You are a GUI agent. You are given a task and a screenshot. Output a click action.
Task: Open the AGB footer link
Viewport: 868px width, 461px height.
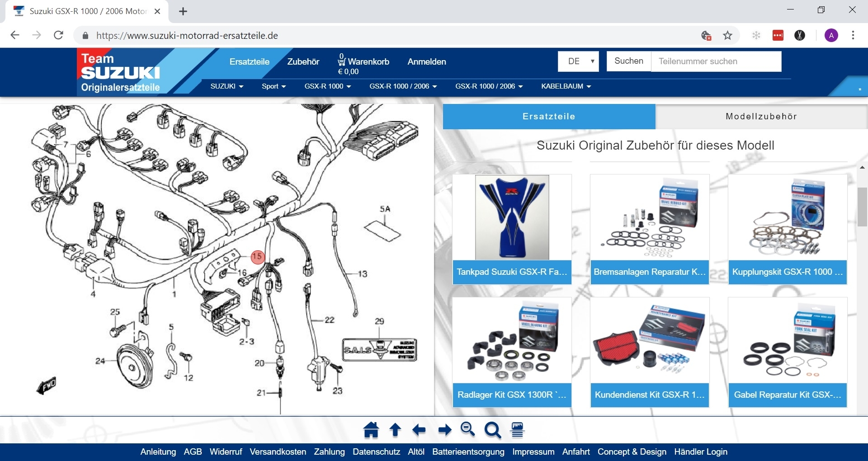pos(193,452)
